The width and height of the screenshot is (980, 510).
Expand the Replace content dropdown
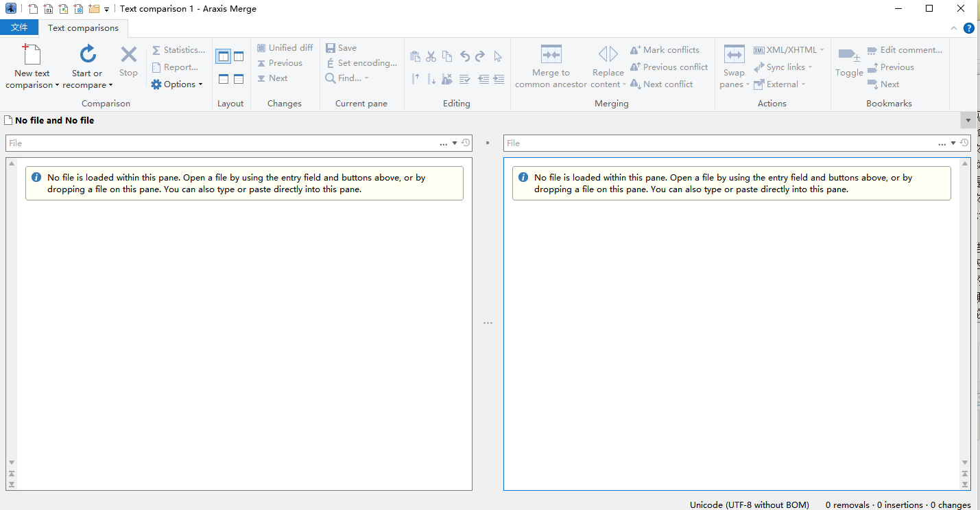point(624,85)
